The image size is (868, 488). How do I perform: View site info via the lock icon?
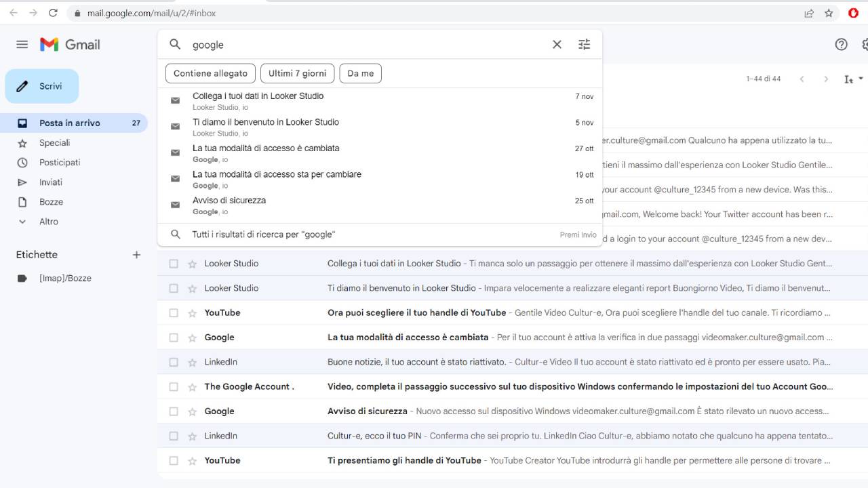click(78, 13)
